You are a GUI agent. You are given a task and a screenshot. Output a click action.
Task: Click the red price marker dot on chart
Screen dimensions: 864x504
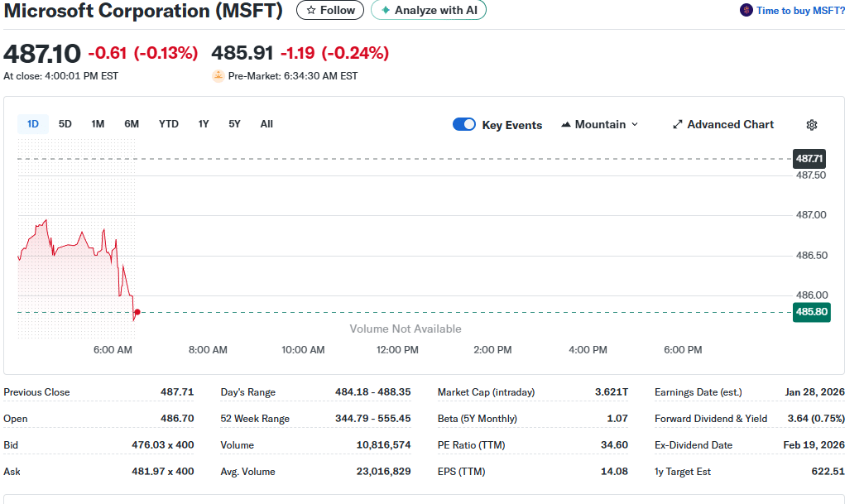point(137,312)
